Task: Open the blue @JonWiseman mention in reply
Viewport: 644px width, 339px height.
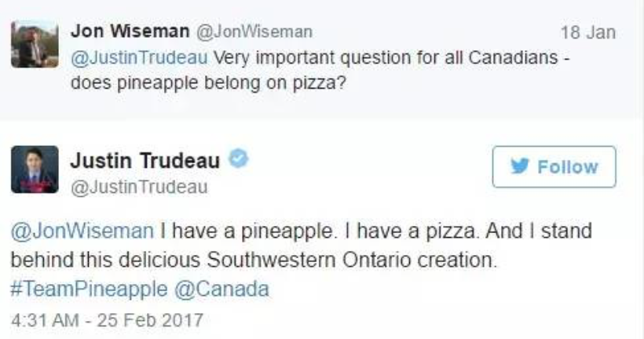Action: 82,231
